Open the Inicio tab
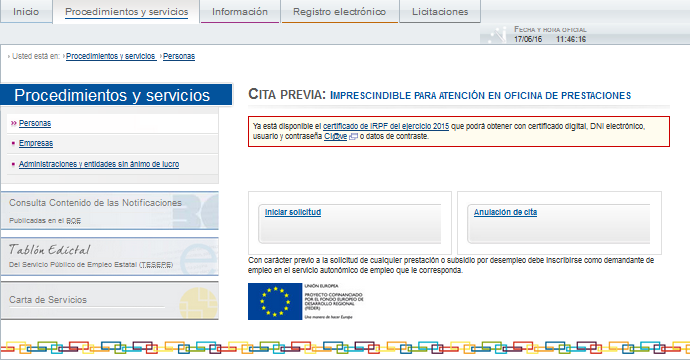This screenshot has width=690, height=360. tap(26, 11)
